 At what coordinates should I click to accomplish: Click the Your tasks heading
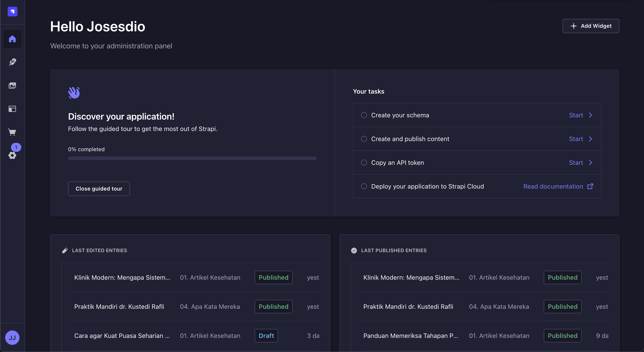tap(369, 91)
